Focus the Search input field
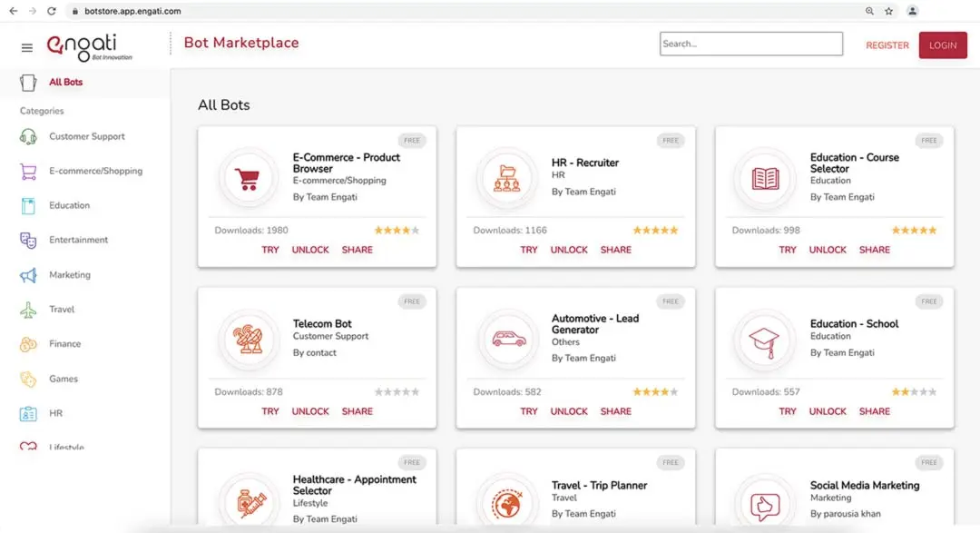 click(750, 44)
